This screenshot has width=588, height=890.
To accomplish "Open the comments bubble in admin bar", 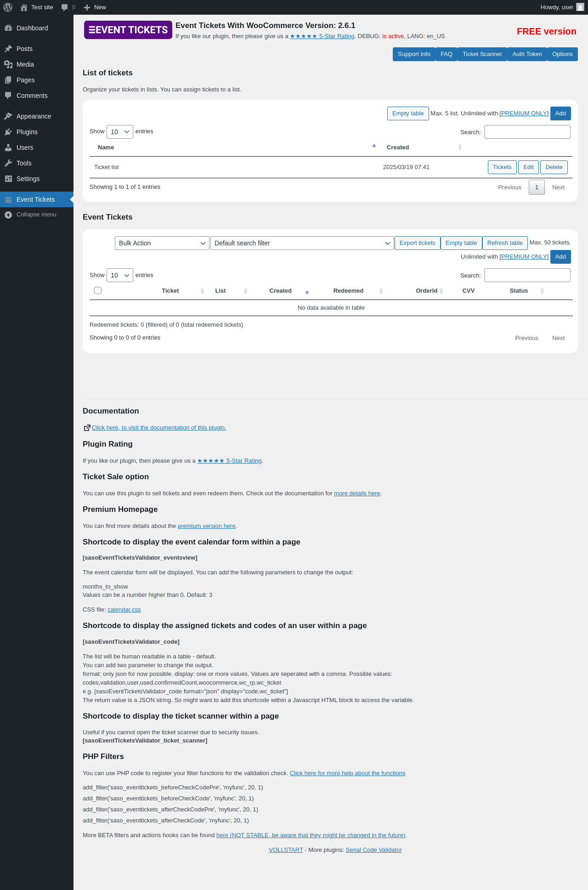I will [x=64, y=7].
